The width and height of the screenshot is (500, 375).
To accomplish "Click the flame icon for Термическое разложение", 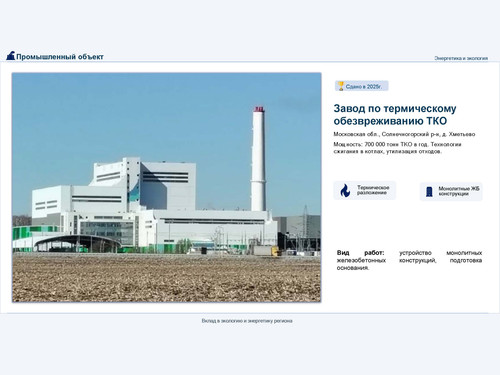I will coord(345,191).
